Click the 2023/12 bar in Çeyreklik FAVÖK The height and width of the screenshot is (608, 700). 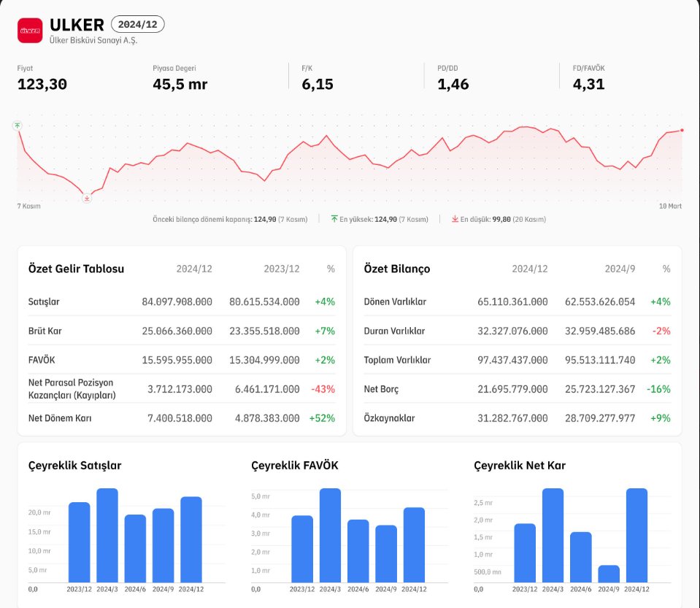[x=302, y=549]
